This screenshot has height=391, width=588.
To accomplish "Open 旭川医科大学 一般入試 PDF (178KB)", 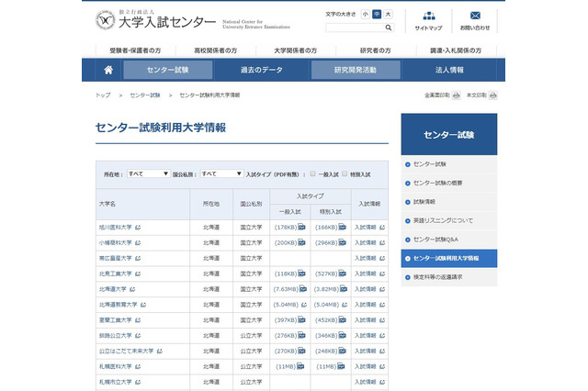I will click(290, 228).
